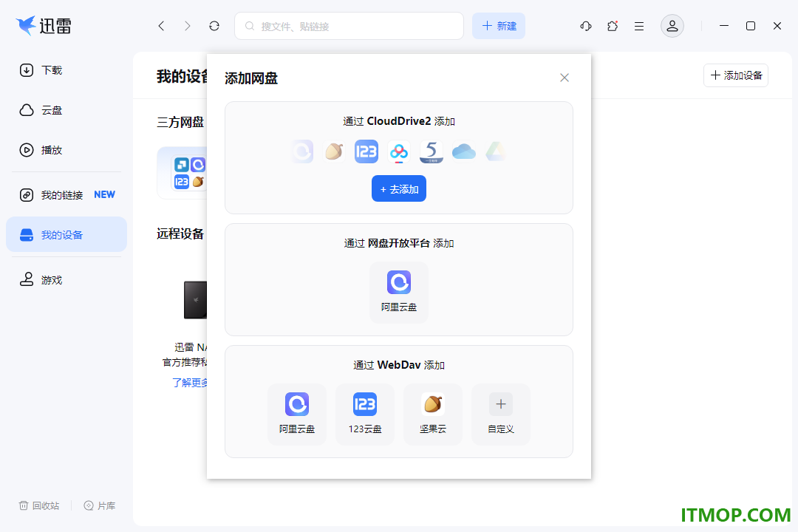Open the 回收站 recycle bin
The height and width of the screenshot is (532, 798).
39,505
